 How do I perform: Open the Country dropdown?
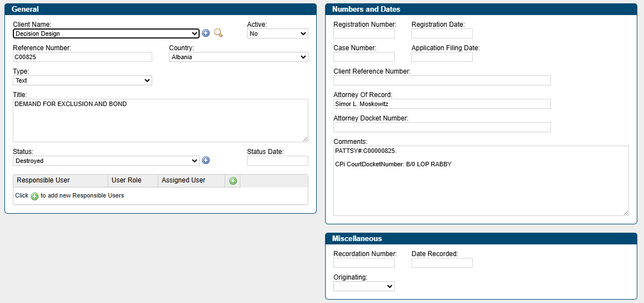(239, 57)
